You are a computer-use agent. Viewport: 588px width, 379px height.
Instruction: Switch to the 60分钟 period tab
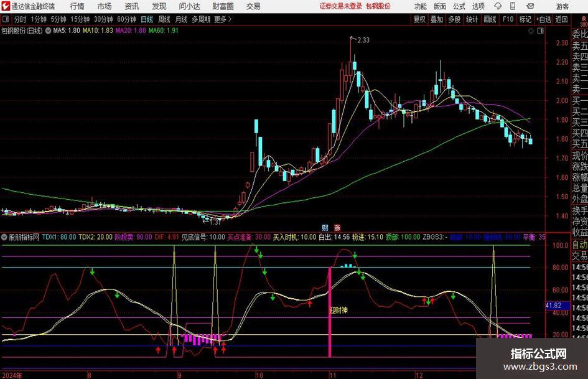click(x=127, y=19)
